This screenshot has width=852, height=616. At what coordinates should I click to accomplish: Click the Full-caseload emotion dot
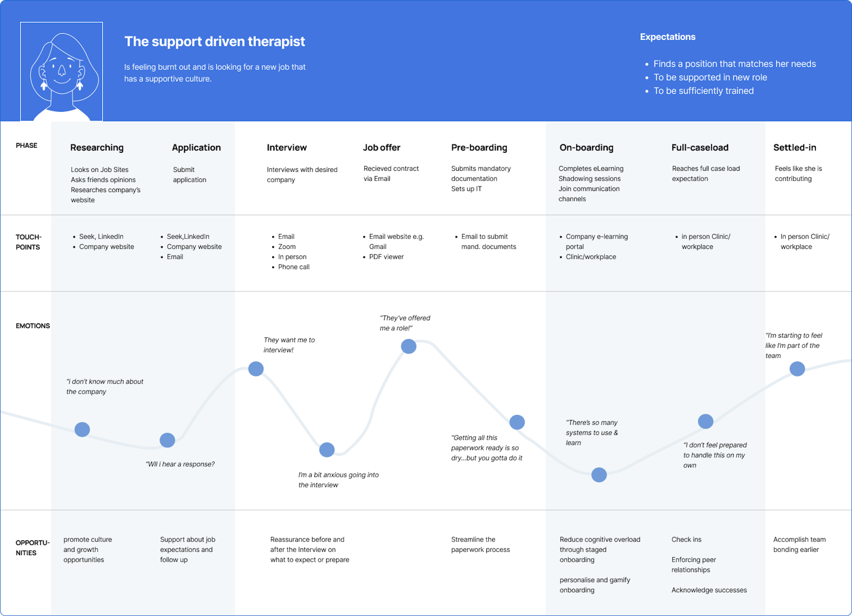click(705, 421)
